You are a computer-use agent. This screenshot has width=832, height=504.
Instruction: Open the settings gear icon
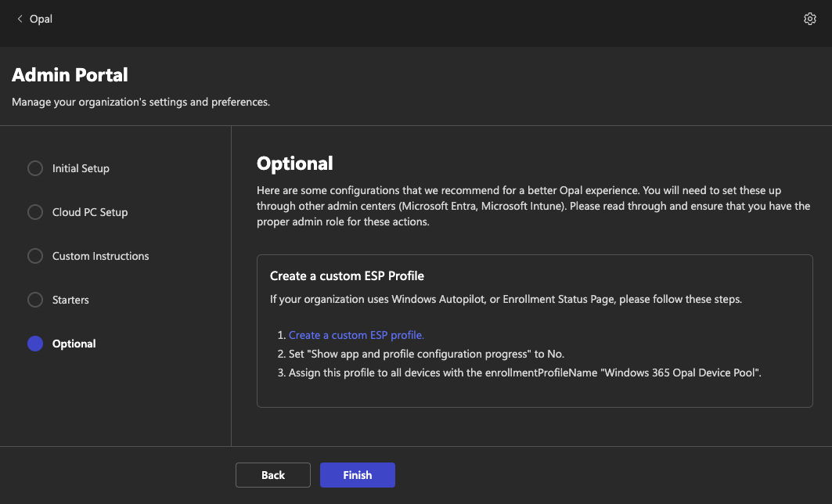(810, 19)
